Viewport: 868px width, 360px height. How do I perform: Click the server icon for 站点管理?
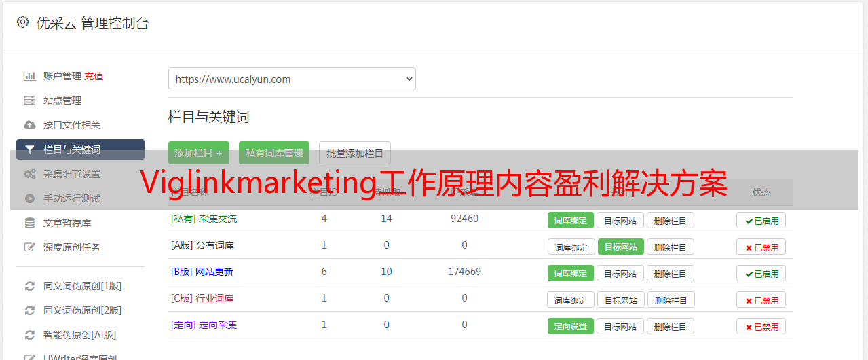29,101
